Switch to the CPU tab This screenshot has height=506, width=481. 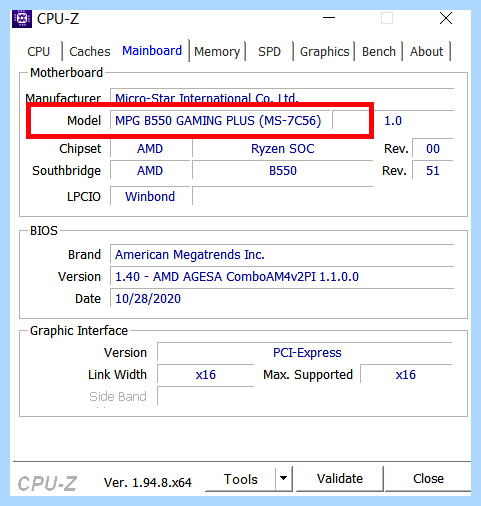(x=38, y=52)
